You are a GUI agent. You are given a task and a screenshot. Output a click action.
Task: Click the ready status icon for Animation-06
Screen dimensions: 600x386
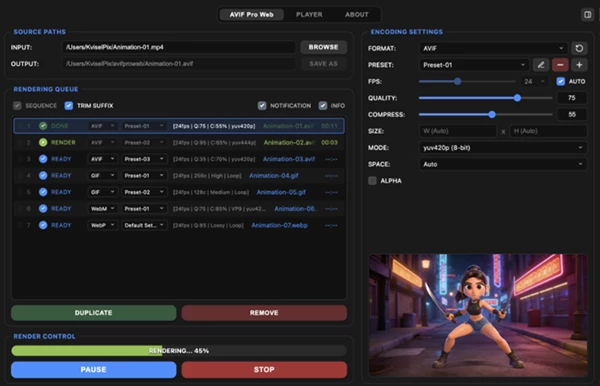[43, 208]
